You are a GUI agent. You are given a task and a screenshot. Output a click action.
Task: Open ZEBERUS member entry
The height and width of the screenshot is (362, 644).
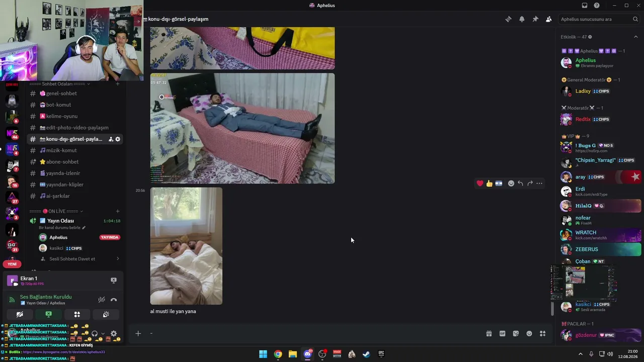tap(601, 249)
